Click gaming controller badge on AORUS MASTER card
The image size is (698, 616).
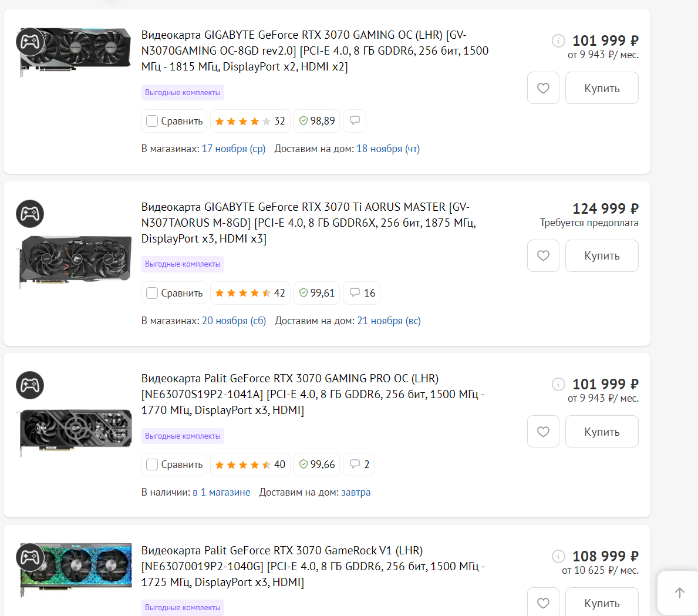pyautogui.click(x=30, y=214)
